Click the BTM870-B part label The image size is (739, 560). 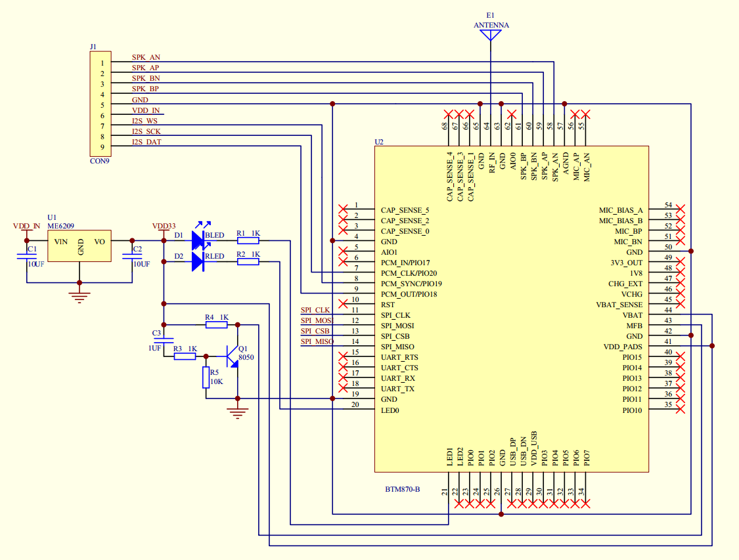(403, 489)
